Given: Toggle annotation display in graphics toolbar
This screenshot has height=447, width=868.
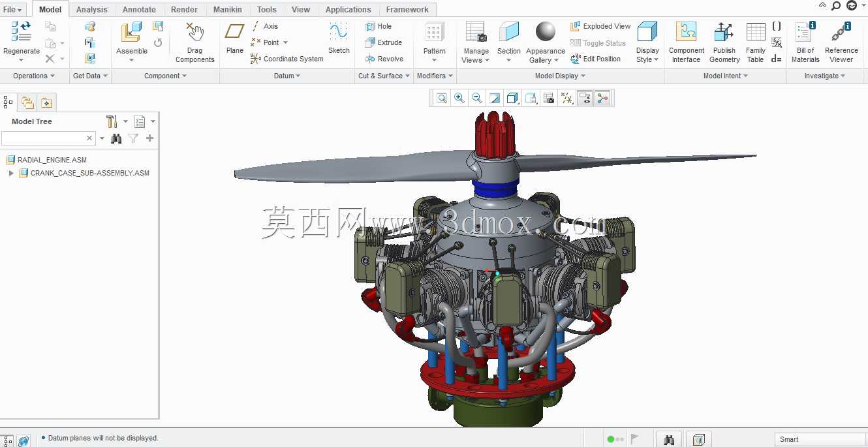Looking at the screenshot, I should (585, 98).
